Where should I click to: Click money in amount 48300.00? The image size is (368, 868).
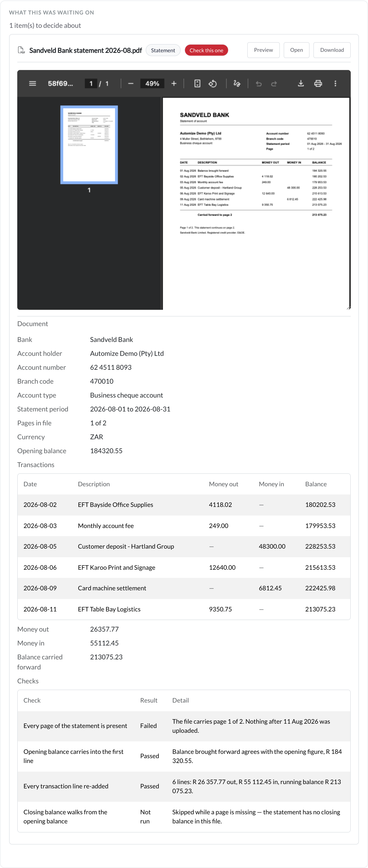point(272,546)
